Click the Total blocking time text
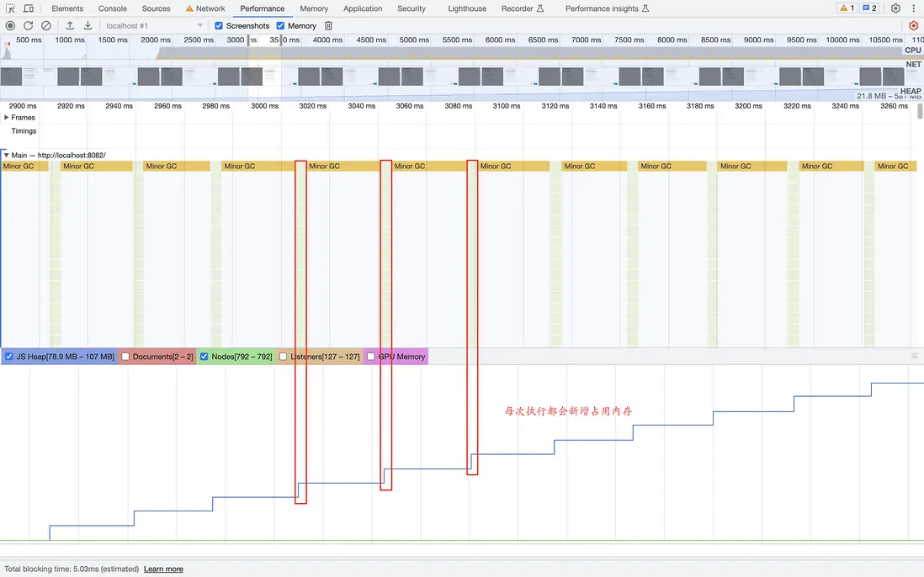Screen dimensions: 924x577 (x=72, y=569)
